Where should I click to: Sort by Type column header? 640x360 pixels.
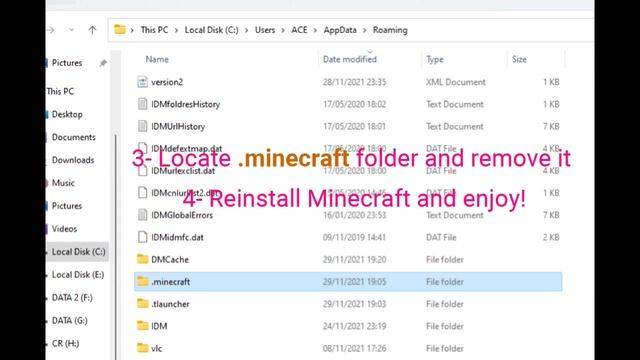pyautogui.click(x=435, y=59)
